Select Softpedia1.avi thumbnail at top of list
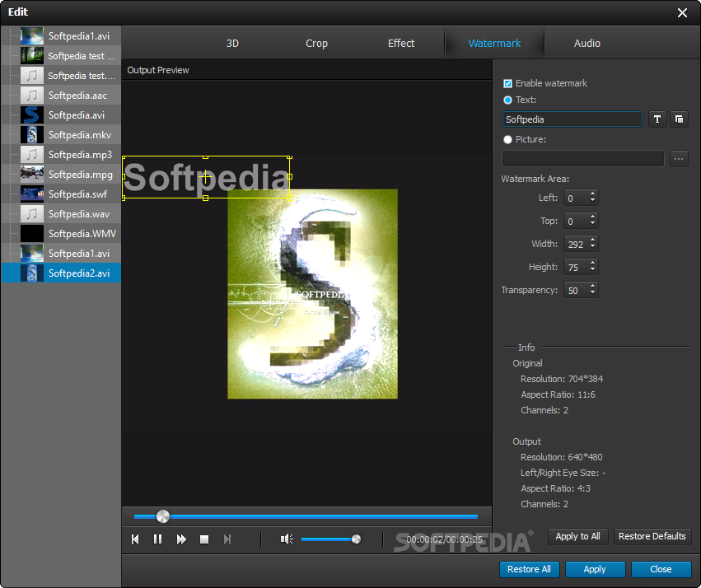Screen dimensions: 701x588 tap(32, 36)
